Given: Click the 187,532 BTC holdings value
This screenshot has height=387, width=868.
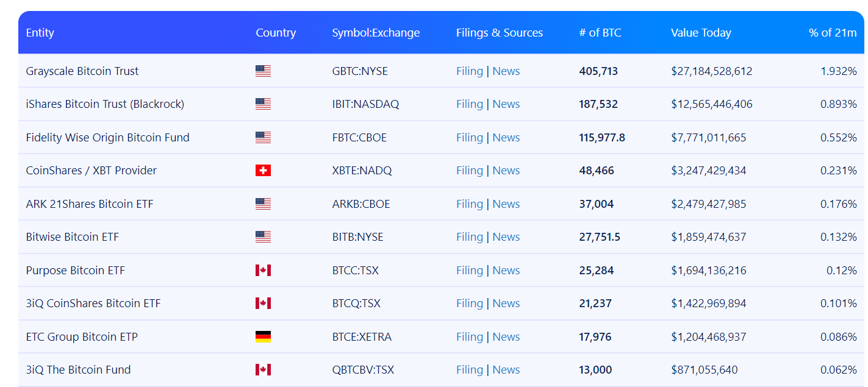Looking at the screenshot, I should 598,104.
